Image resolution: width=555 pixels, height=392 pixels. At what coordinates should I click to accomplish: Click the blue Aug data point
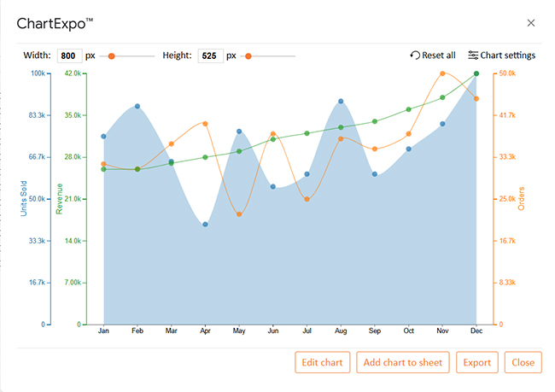(341, 101)
